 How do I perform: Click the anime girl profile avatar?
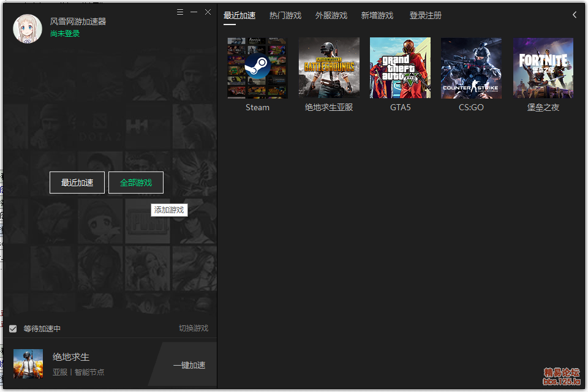[28, 29]
